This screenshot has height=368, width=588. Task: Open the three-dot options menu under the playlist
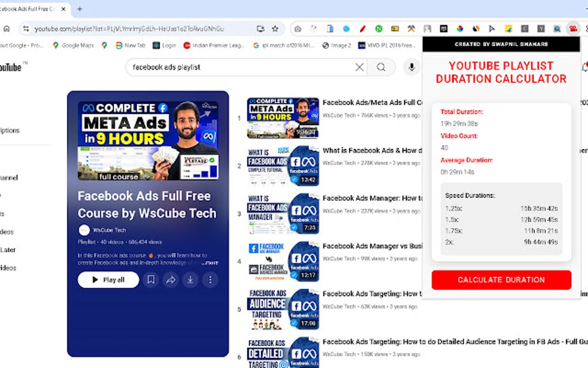[210, 280]
